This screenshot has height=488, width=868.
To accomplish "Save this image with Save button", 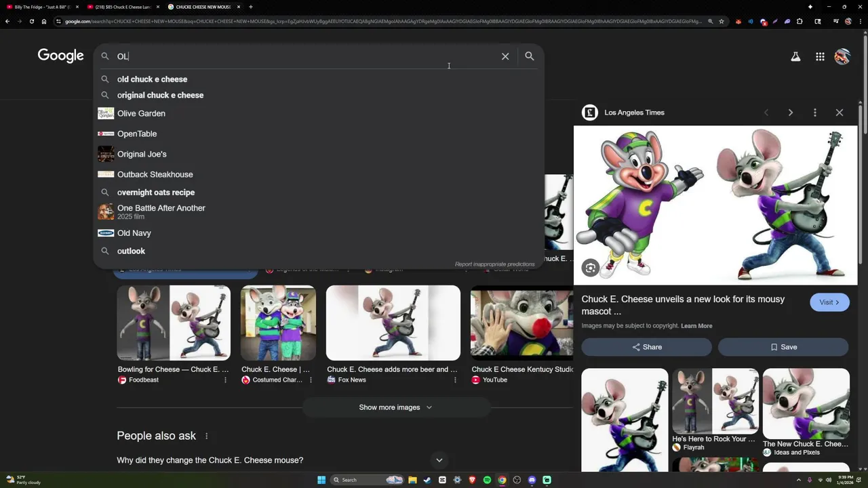I will (x=783, y=347).
